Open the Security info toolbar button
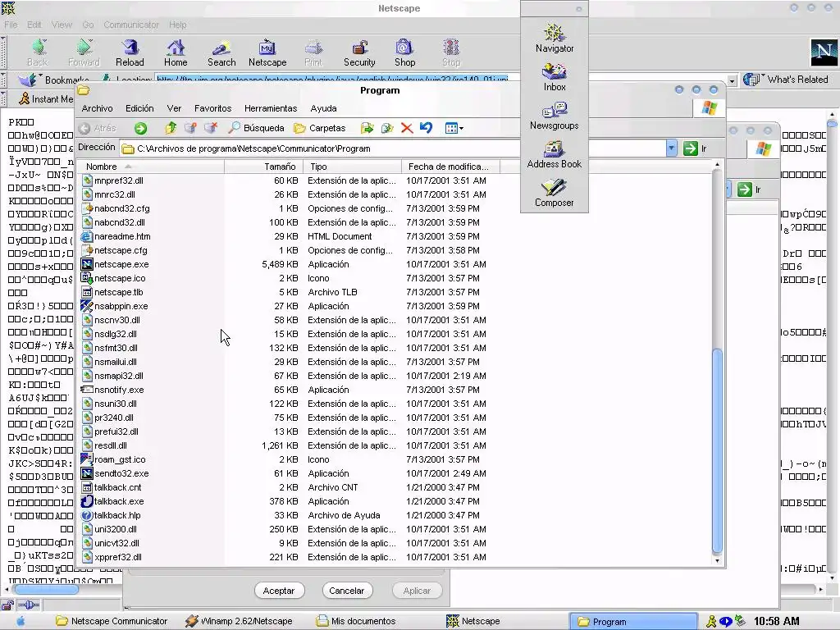The width and height of the screenshot is (840, 630). tap(359, 53)
